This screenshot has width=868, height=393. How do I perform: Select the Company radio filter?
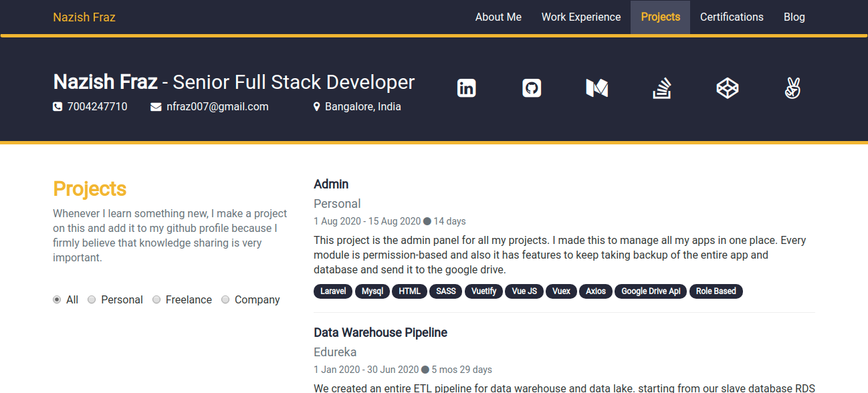(225, 300)
